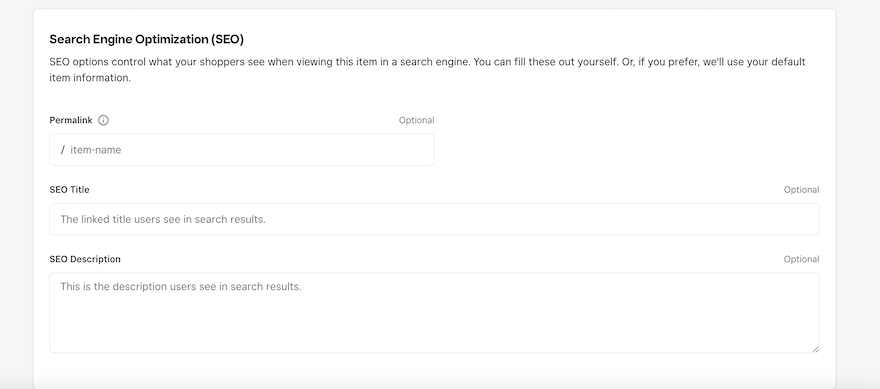Click the SEO Title label

click(69, 190)
